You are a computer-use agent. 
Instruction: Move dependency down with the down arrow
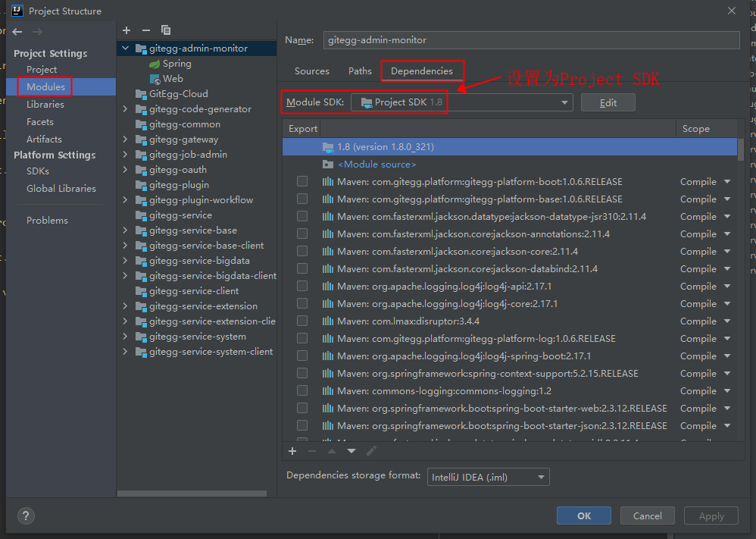coord(351,451)
